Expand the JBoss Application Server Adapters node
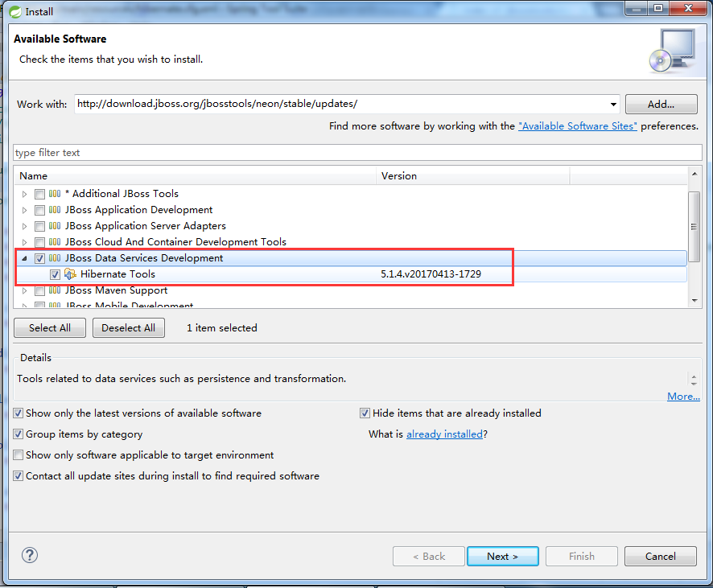The width and height of the screenshot is (713, 588). tap(24, 226)
